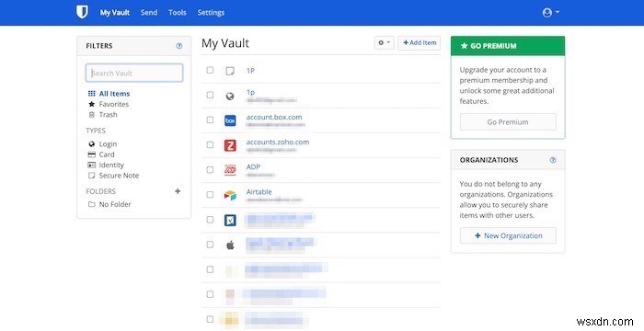Open My Vault in top navigation
The image size is (644, 331).
[x=115, y=12]
